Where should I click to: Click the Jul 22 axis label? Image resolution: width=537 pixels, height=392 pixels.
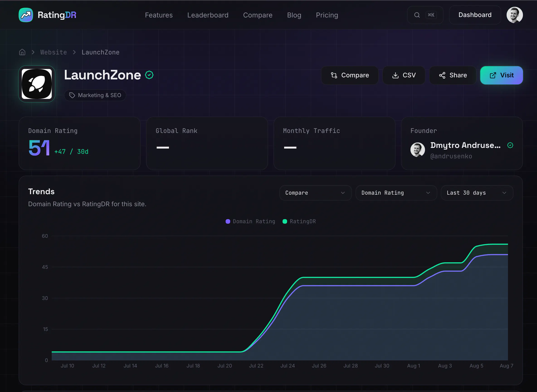pos(256,366)
